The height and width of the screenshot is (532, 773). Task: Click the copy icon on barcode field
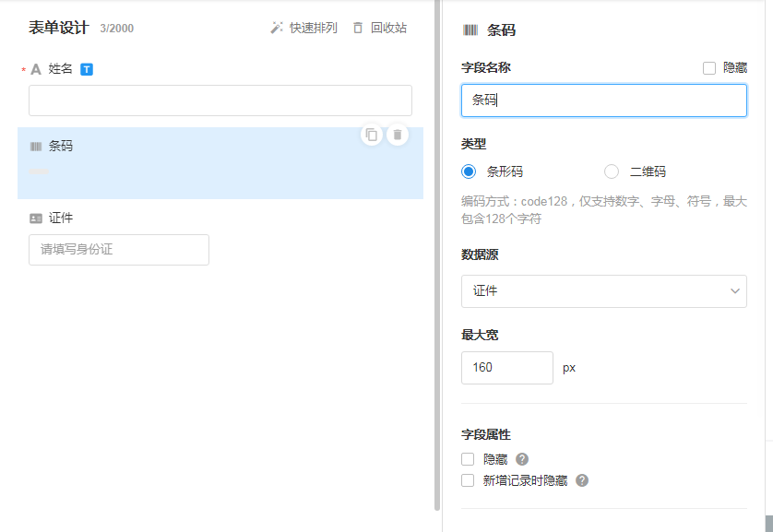[x=372, y=135]
